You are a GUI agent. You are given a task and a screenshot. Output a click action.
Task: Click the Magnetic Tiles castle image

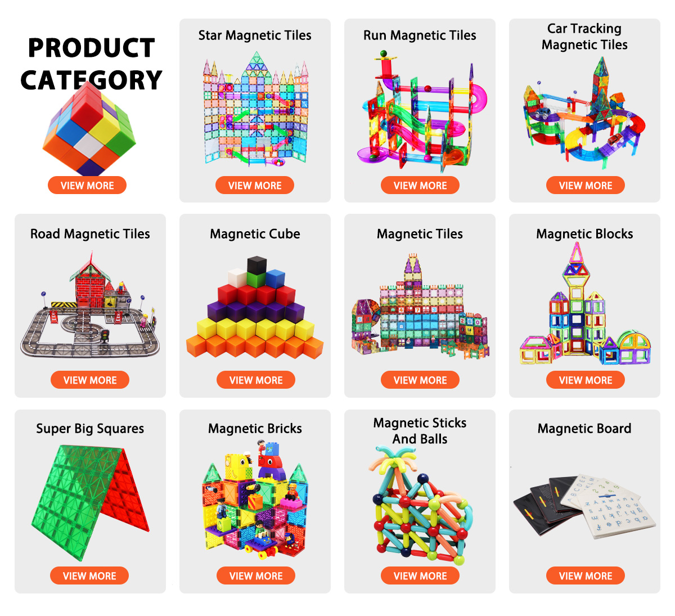tap(420, 306)
